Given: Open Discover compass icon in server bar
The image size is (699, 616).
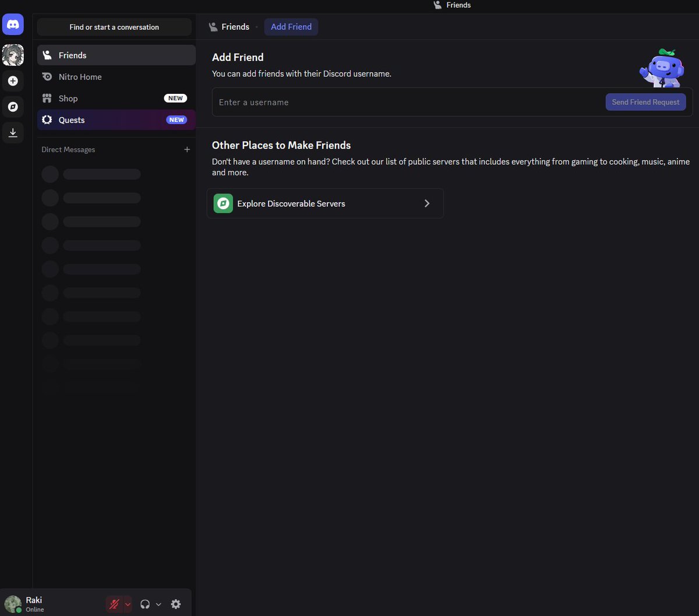Looking at the screenshot, I should 13,107.
